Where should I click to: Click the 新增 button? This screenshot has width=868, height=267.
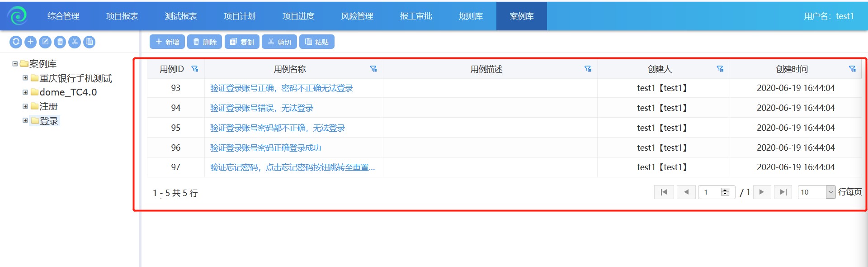coord(167,42)
